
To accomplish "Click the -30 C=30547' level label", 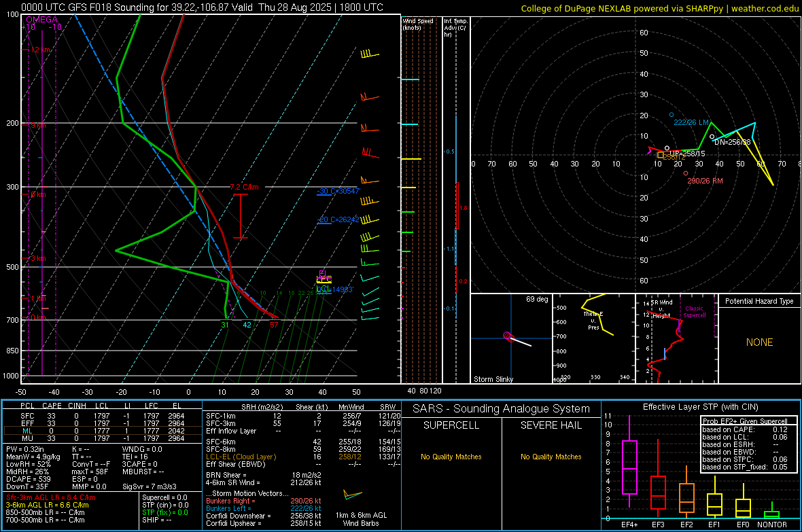I will [x=338, y=191].
